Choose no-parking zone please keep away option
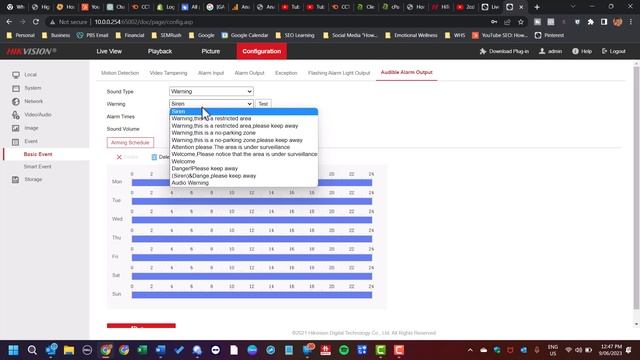This screenshot has height=360, width=640. coord(244,140)
